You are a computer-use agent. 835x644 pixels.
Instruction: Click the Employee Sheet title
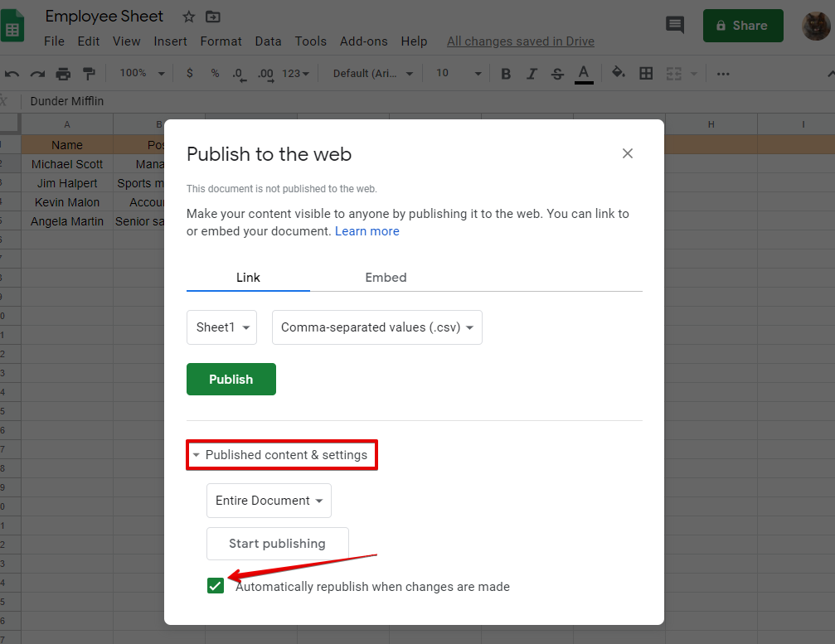point(104,17)
